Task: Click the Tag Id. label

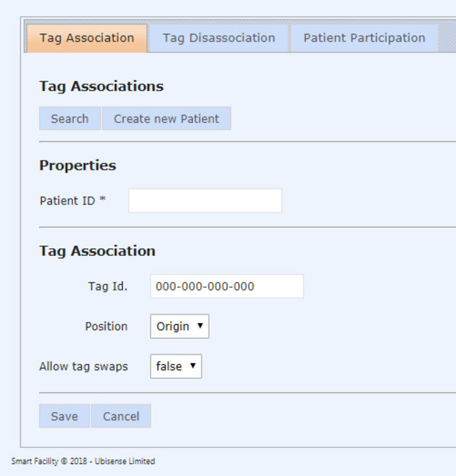Action: [107, 287]
